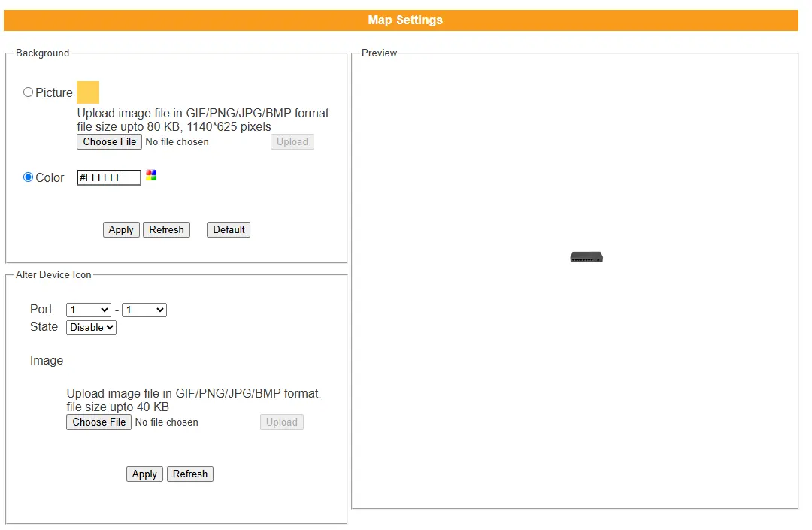Viewport: 812px width, 530px height.
Task: Apply the Background settings
Action: coord(121,230)
